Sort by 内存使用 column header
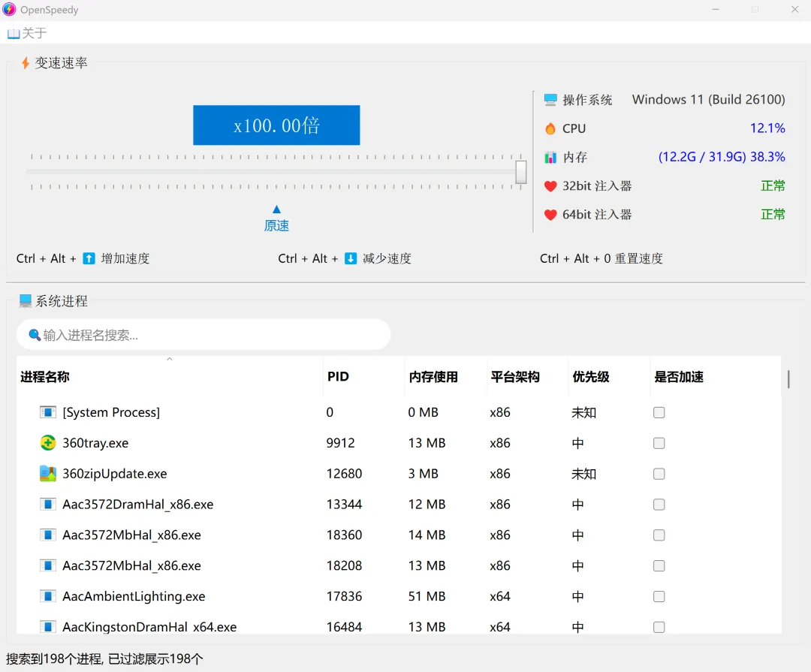Viewport: 811px width, 672px height. tap(446, 377)
